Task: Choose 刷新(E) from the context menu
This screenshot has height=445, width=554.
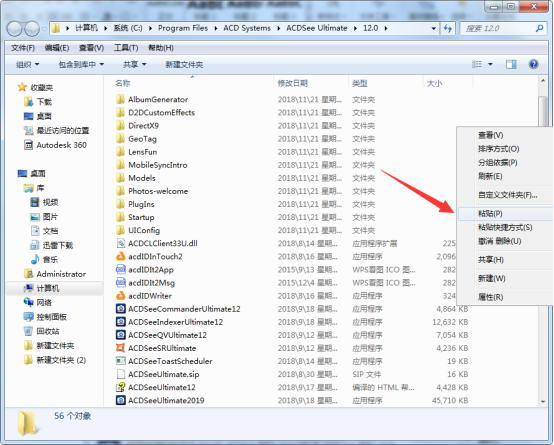Action: [x=505, y=176]
